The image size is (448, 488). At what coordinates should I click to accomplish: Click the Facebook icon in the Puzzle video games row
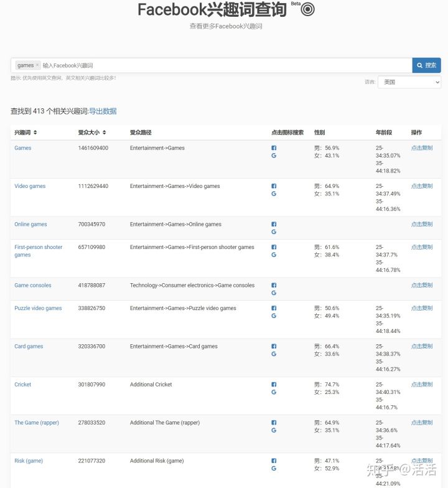tap(274, 308)
